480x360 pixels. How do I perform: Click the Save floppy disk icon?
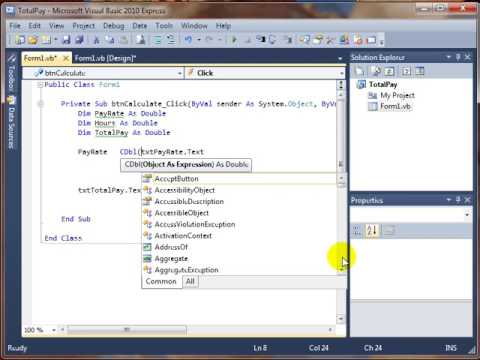pyautogui.click(x=66, y=40)
